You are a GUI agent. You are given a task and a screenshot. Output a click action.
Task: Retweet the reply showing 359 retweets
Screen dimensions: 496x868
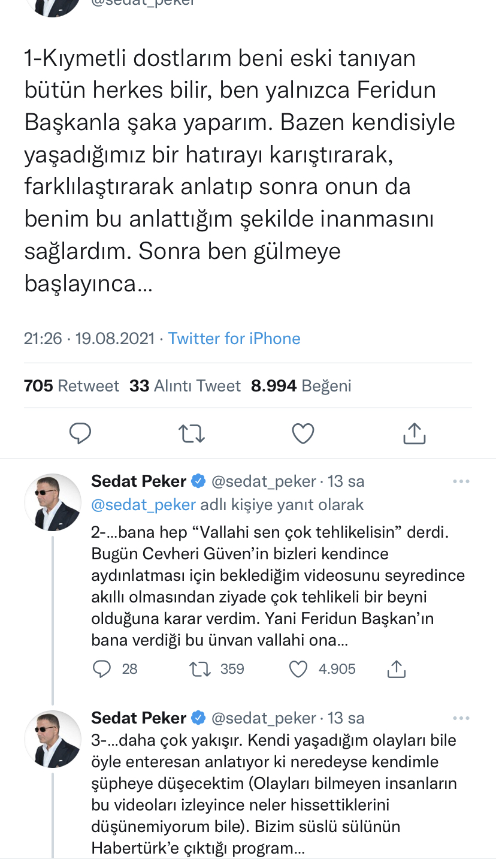pyautogui.click(x=200, y=669)
